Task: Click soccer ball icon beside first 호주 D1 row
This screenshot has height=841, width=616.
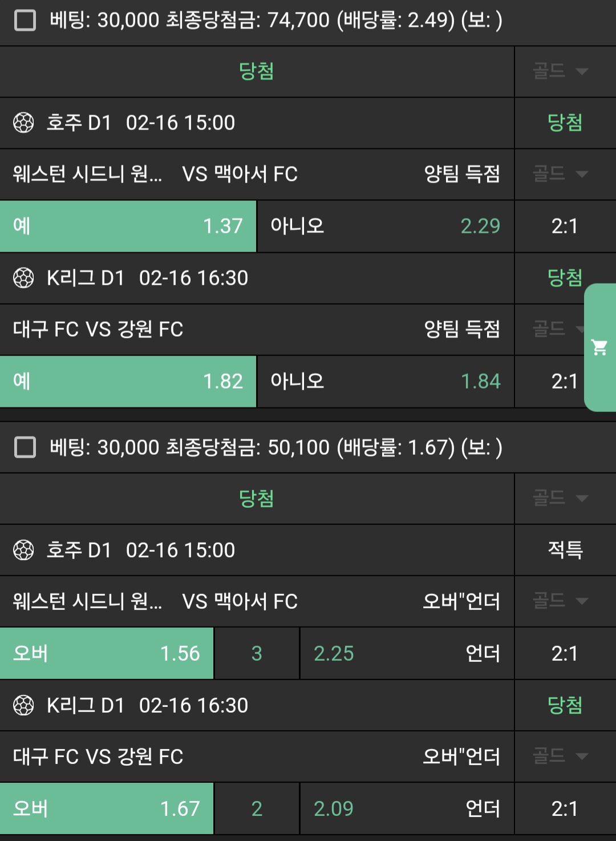Action: point(23,123)
